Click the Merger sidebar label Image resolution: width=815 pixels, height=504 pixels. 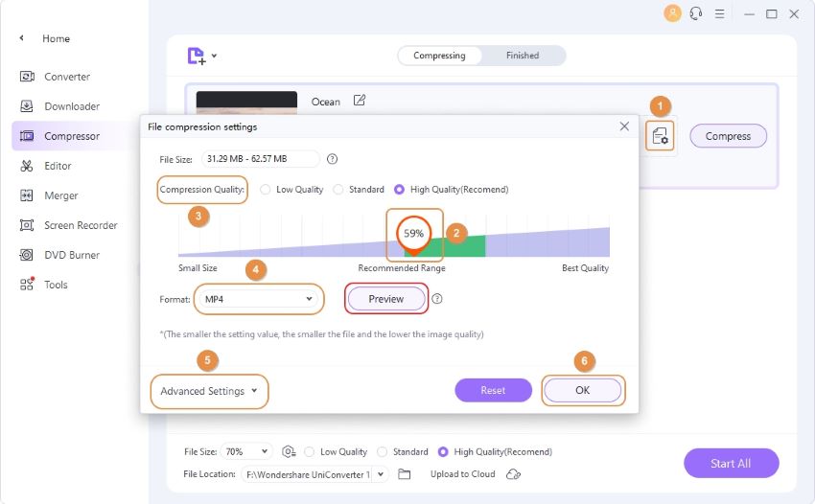pos(60,195)
